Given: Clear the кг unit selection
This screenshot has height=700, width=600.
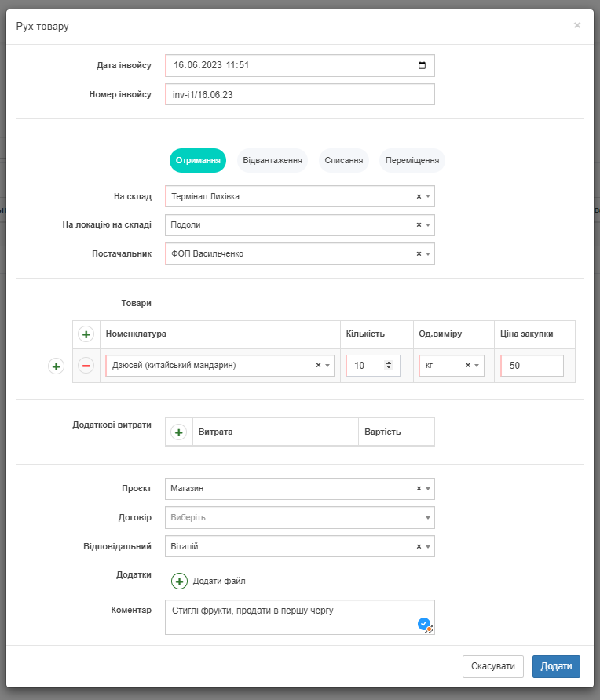Looking at the screenshot, I should coord(468,365).
